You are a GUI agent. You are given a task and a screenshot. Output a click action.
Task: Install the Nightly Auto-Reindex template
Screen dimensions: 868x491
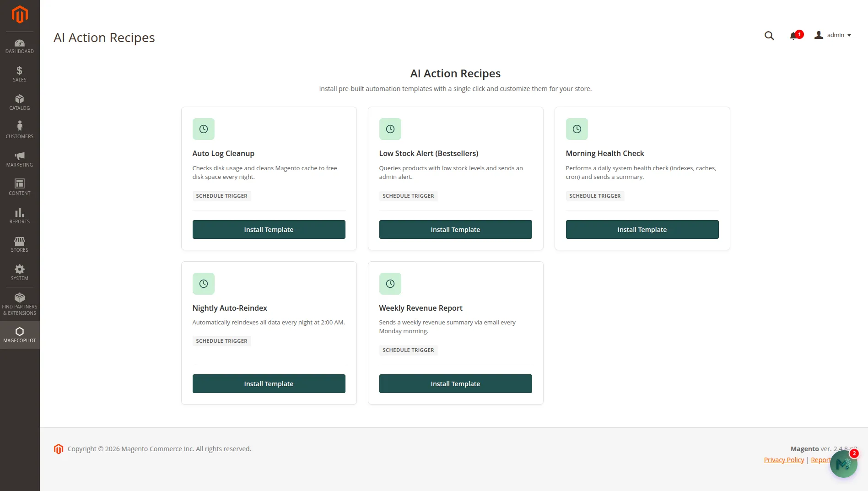point(269,384)
